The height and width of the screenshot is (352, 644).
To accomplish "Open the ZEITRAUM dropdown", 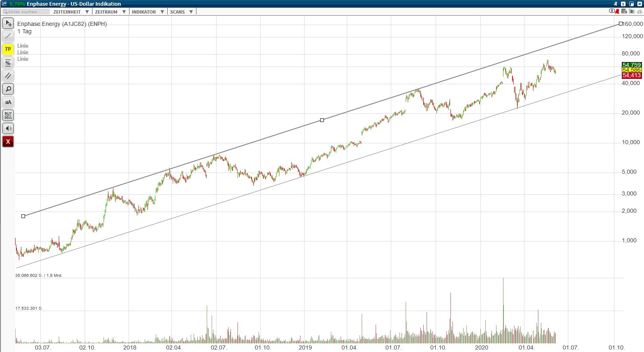I will point(110,12).
